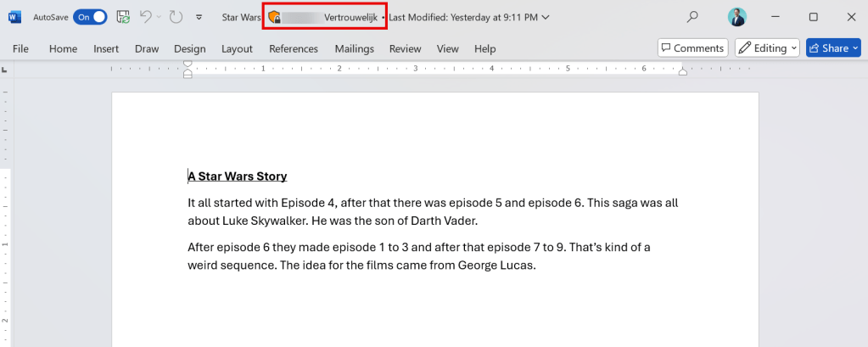868x347 pixels.
Task: Expand the Last Modified file details chevron
Action: [545, 17]
